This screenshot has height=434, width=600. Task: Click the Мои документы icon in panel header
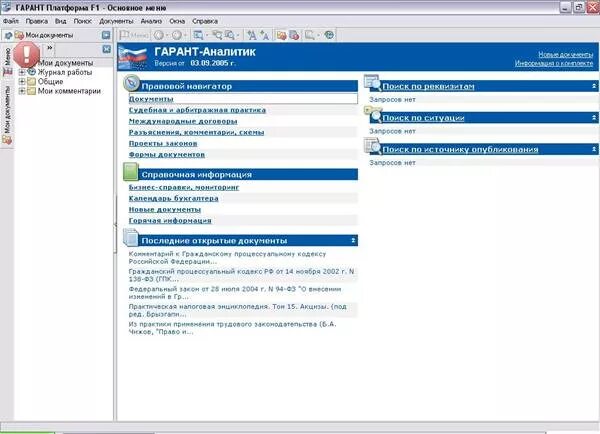tap(19, 35)
